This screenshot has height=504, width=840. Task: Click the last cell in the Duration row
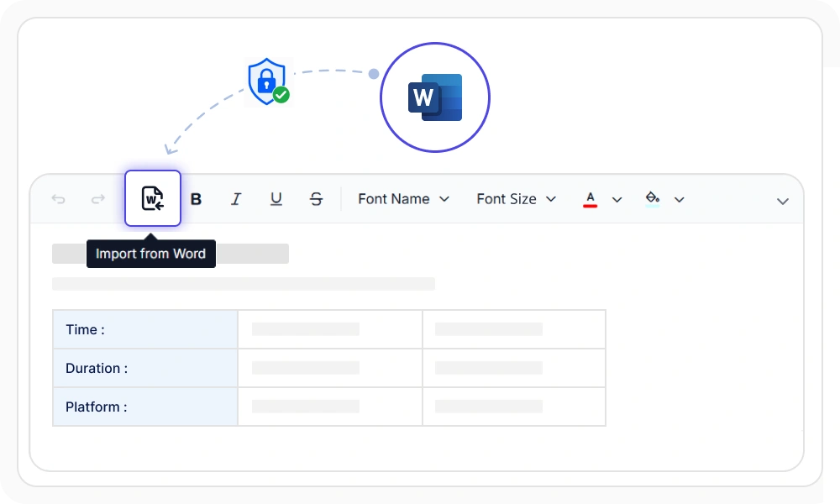click(x=514, y=368)
